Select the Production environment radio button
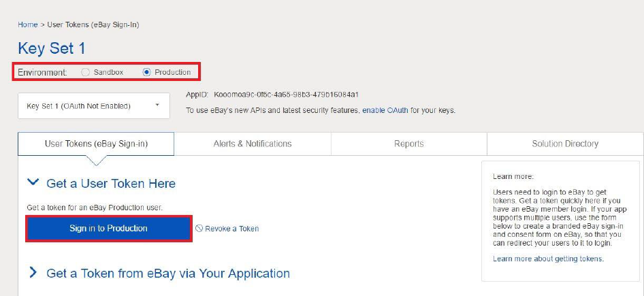The width and height of the screenshot is (644, 296). (x=146, y=72)
